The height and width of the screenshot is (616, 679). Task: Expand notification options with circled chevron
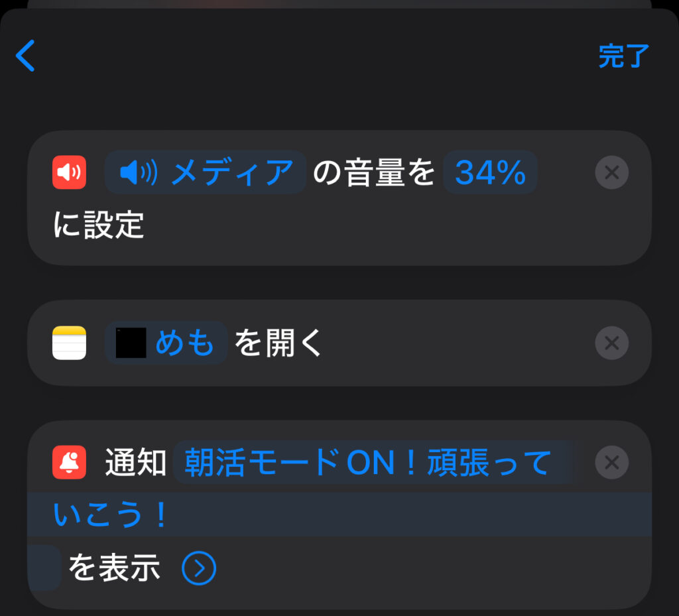click(x=199, y=568)
